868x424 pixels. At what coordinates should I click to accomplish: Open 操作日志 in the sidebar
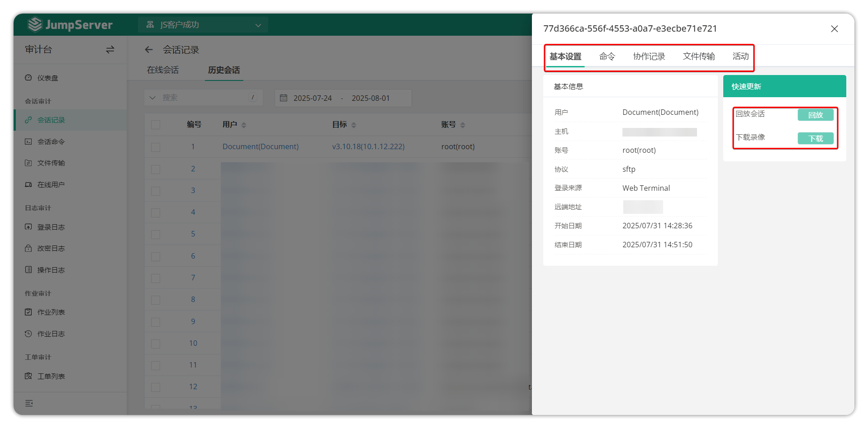tap(51, 270)
